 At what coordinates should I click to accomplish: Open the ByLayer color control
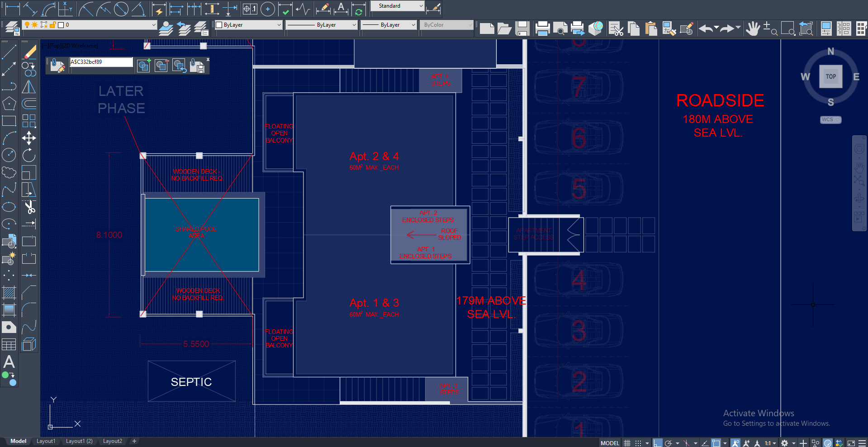pos(249,25)
